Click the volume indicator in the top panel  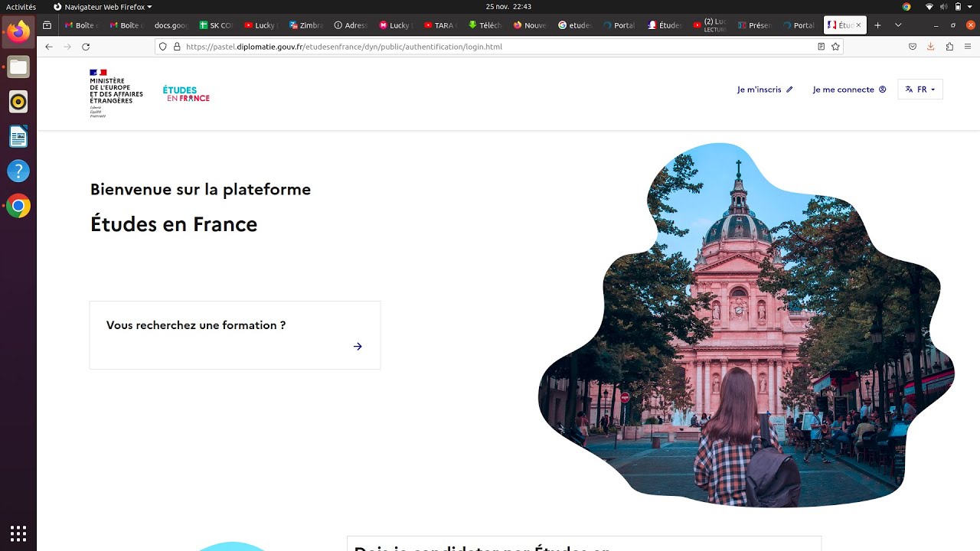pyautogui.click(x=944, y=7)
